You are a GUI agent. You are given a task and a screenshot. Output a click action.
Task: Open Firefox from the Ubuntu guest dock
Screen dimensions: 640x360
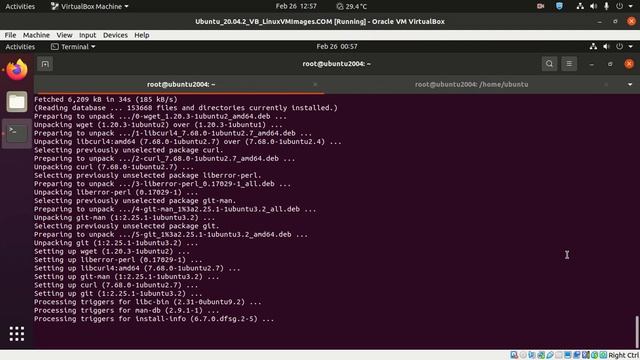coord(17,70)
